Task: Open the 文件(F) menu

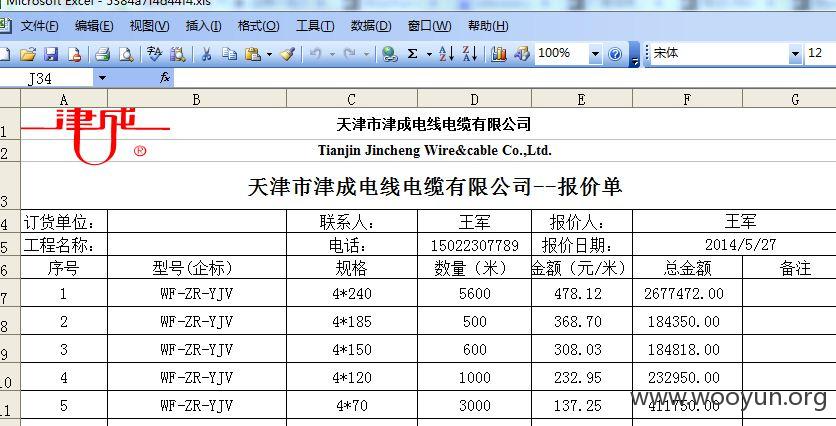Action: tap(39, 26)
